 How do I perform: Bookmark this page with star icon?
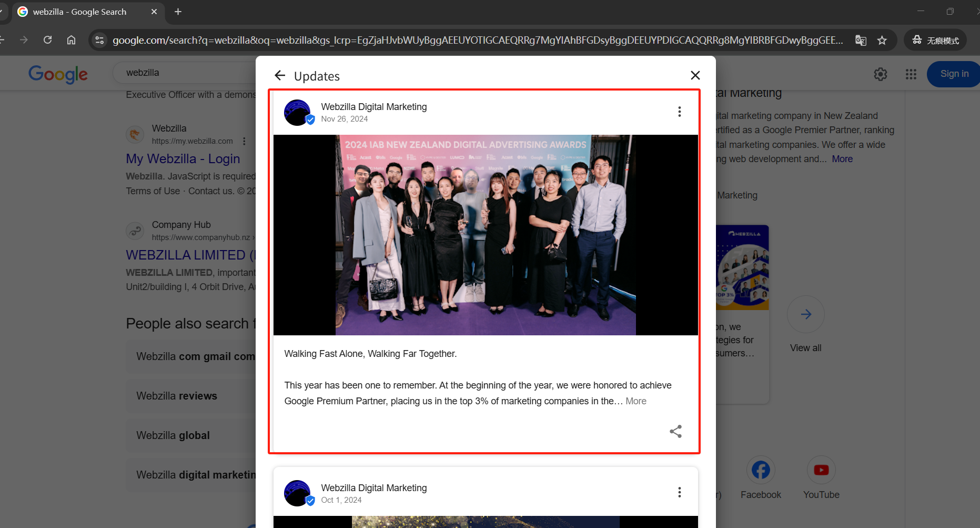[882, 41]
